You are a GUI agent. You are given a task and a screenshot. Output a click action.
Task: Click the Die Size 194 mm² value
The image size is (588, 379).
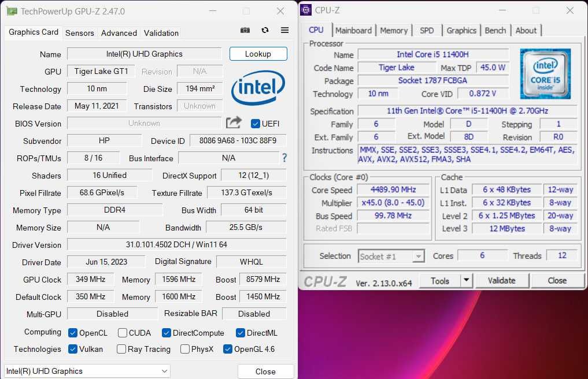click(x=200, y=89)
